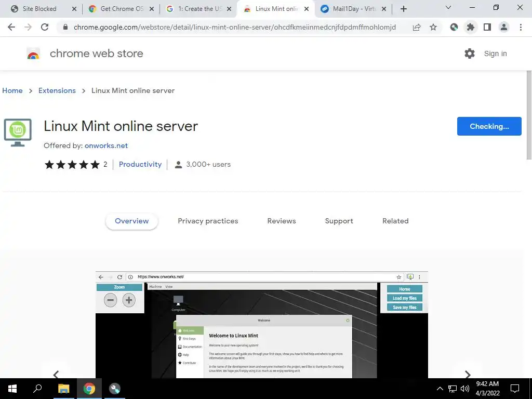Click the Chrome Web Store rainbow logo

[33, 54]
